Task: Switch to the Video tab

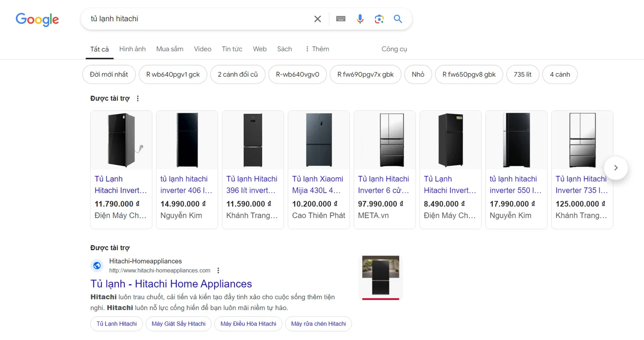Action: tap(203, 49)
